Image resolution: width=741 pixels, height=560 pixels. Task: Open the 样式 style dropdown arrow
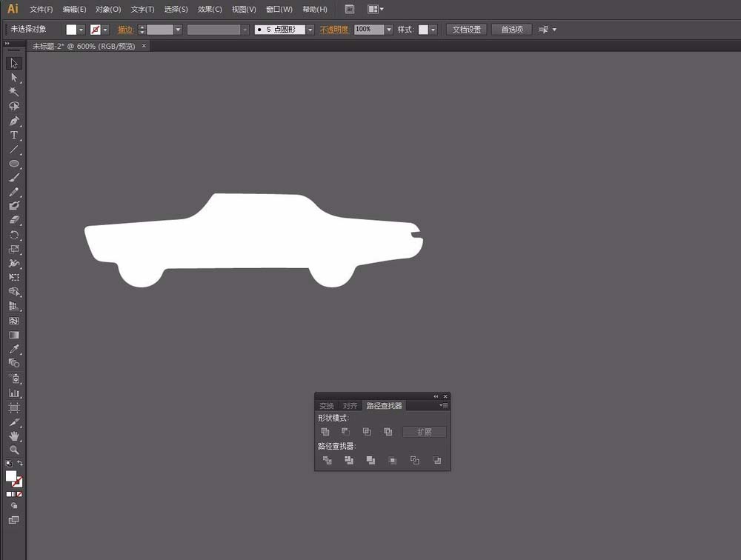point(433,30)
